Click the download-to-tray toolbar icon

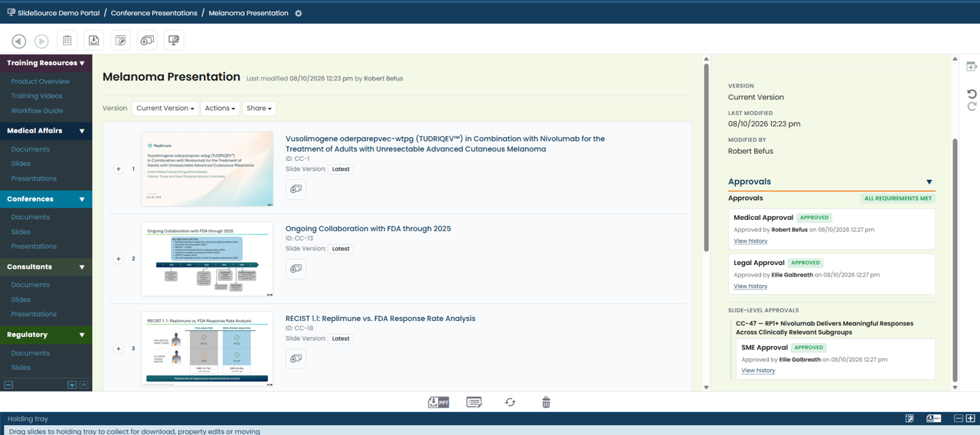(x=94, y=41)
